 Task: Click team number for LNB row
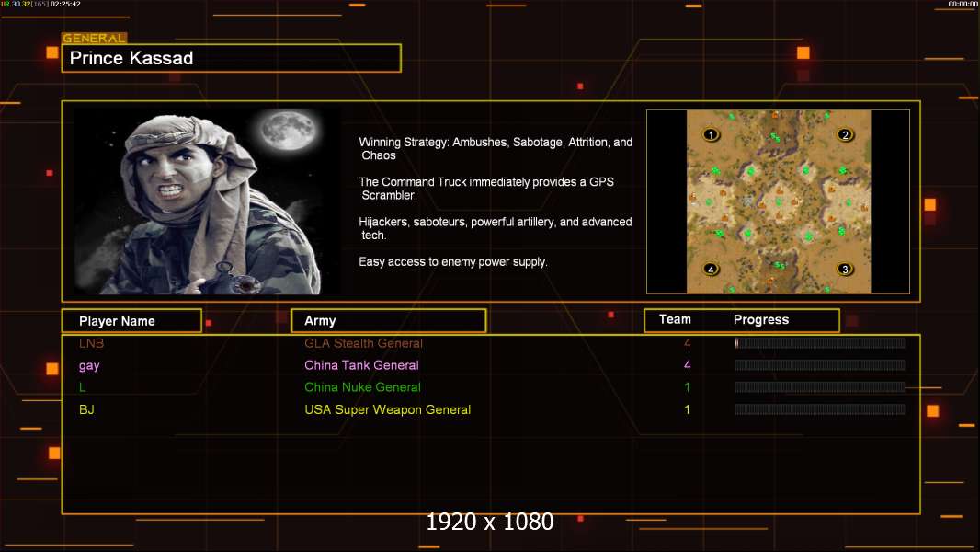tap(687, 343)
